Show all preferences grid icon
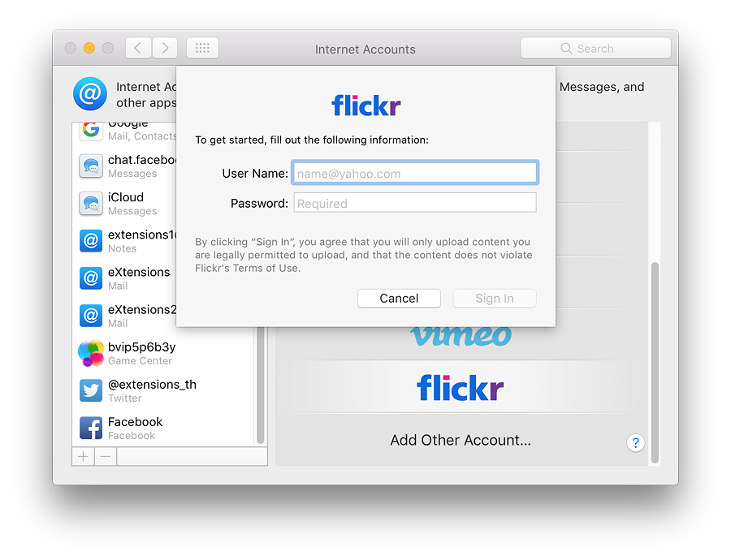Screen dimensions: 731x560 (202, 48)
